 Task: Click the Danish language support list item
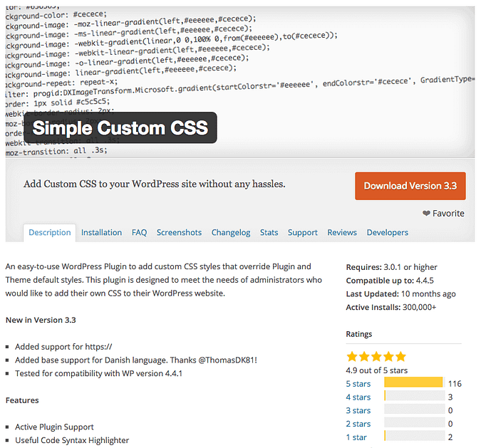tap(136, 360)
